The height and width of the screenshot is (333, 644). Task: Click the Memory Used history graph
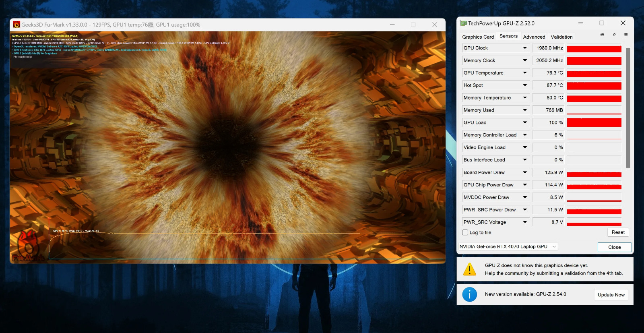(x=594, y=110)
